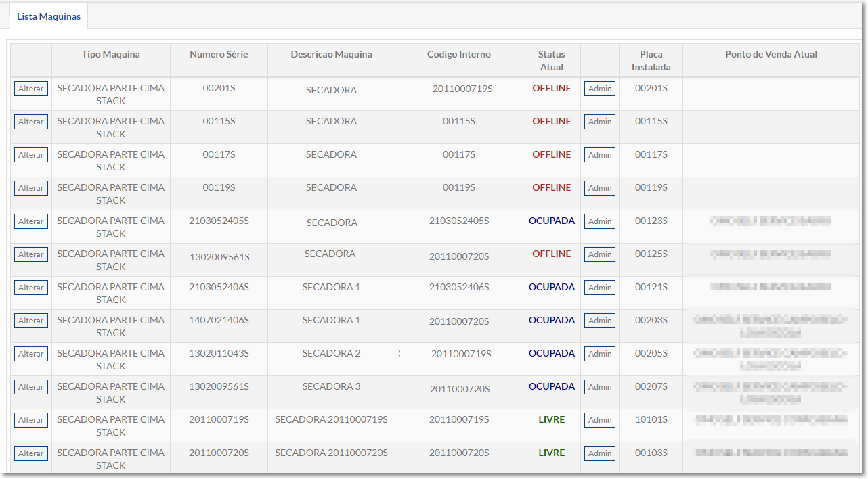Click Alterar for machine serial 00201S
The image size is (868, 479).
[31, 89]
